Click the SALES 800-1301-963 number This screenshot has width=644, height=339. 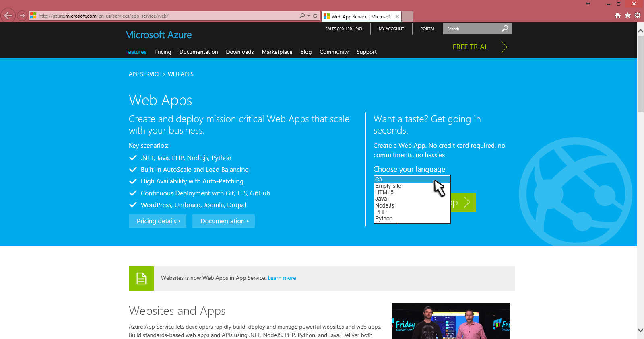(344, 29)
